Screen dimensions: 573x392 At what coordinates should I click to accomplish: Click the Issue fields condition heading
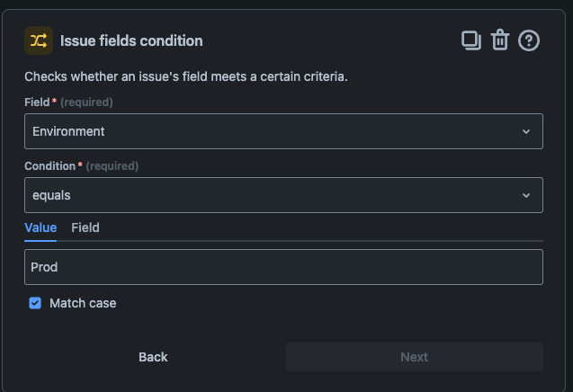pyautogui.click(x=131, y=40)
